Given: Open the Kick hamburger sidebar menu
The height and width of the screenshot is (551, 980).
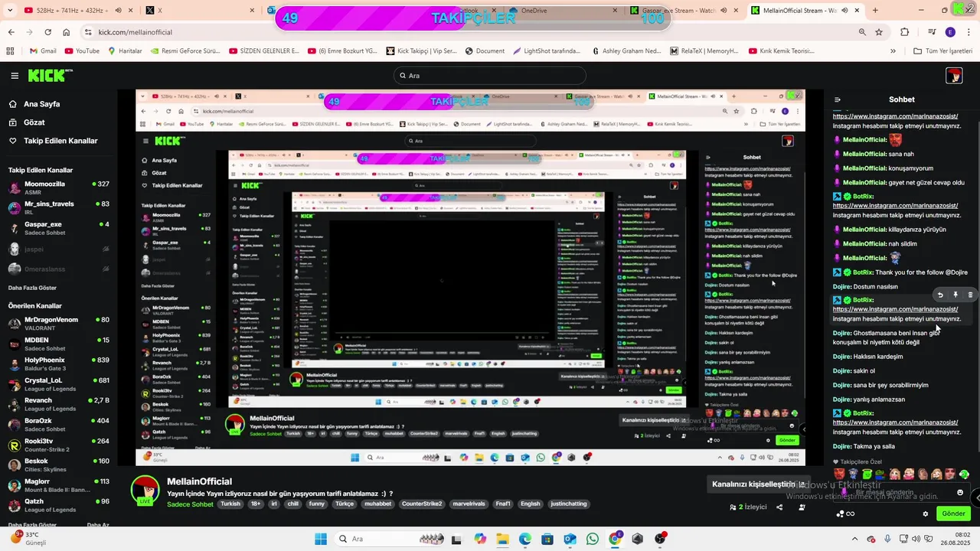Looking at the screenshot, I should point(15,76).
